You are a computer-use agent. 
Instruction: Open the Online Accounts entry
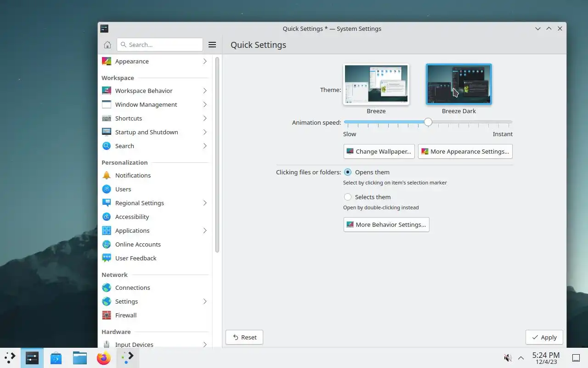pyautogui.click(x=155, y=244)
